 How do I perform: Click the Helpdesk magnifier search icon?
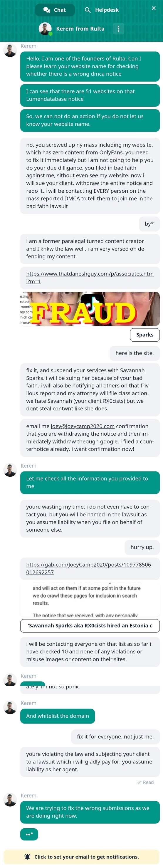click(x=88, y=10)
